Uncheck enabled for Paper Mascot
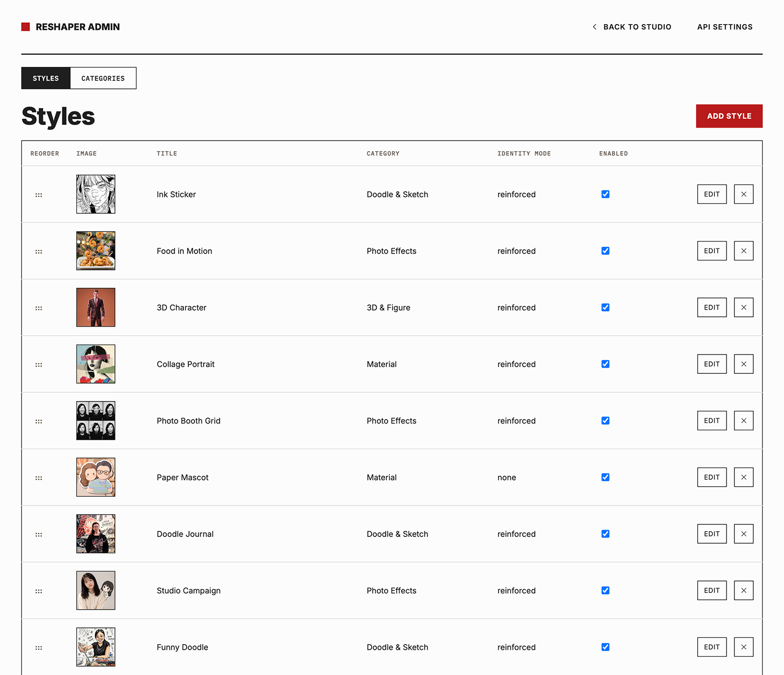This screenshot has height=675, width=784. click(605, 477)
